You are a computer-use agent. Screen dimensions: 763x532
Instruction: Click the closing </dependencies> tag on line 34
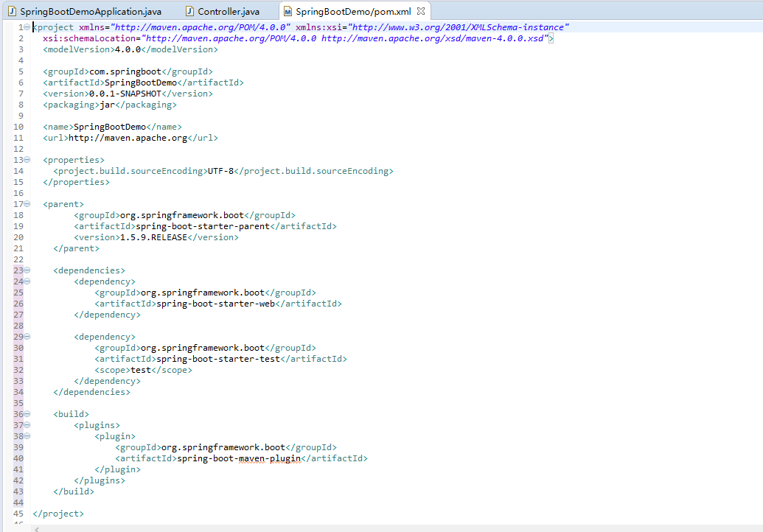[91, 392]
